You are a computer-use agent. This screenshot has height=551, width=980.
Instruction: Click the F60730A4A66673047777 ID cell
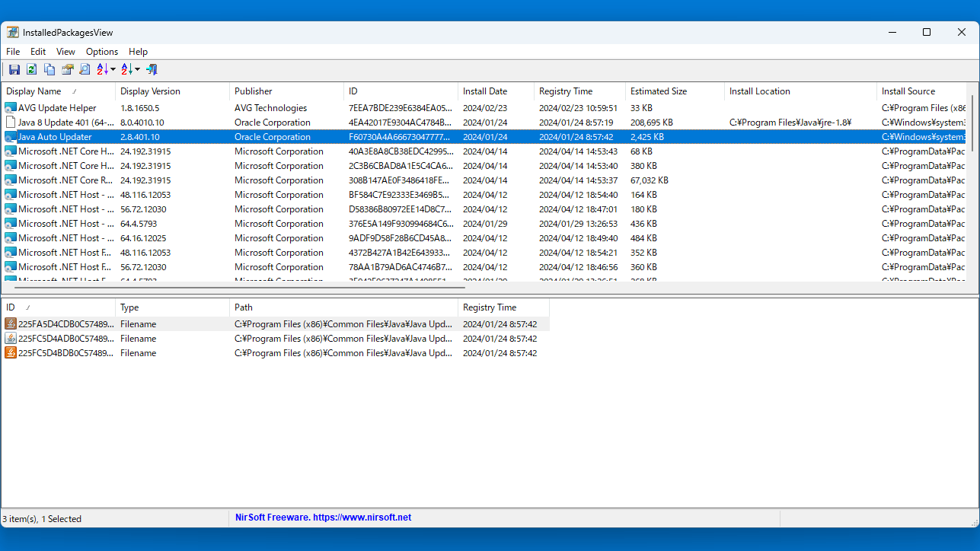399,137
